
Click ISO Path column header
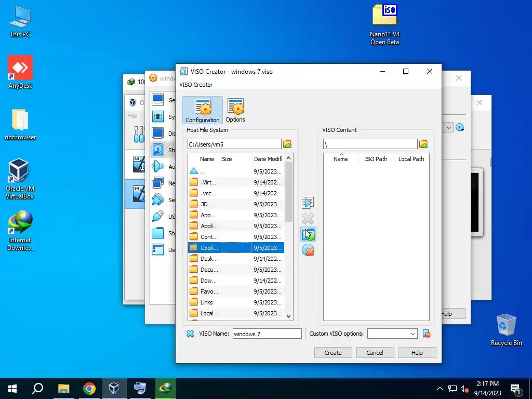[x=376, y=159]
